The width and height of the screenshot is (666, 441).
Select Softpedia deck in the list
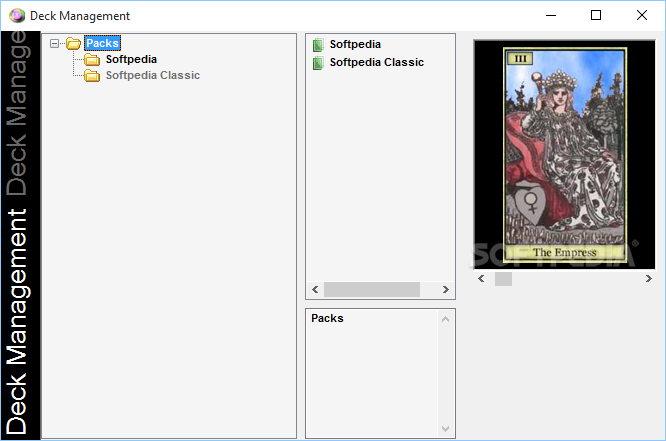(355, 44)
